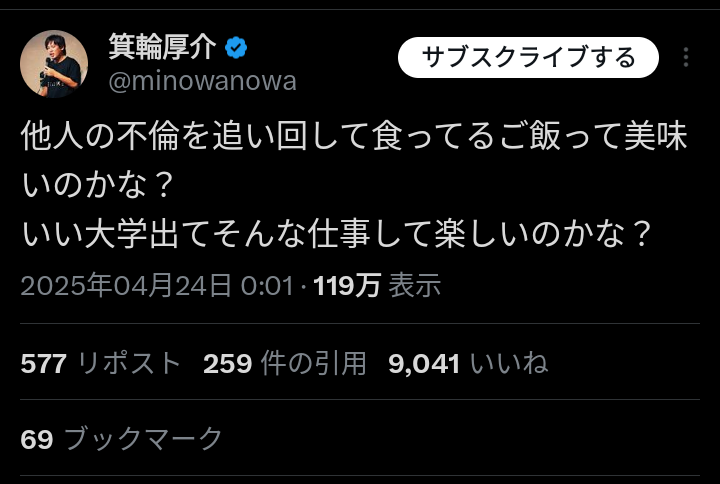Viewport: 720px width, 484px height.
Task: Click the いいね label text
Action: (x=509, y=363)
